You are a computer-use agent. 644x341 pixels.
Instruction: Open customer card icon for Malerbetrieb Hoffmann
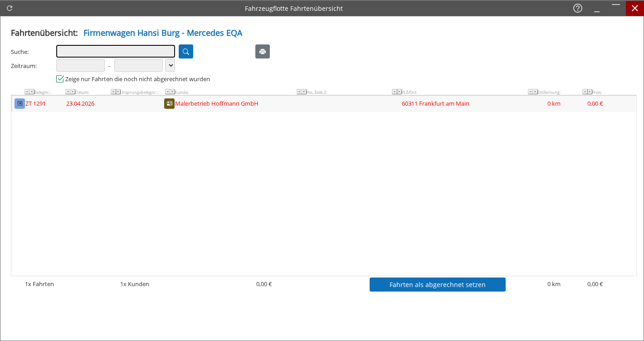coord(169,103)
